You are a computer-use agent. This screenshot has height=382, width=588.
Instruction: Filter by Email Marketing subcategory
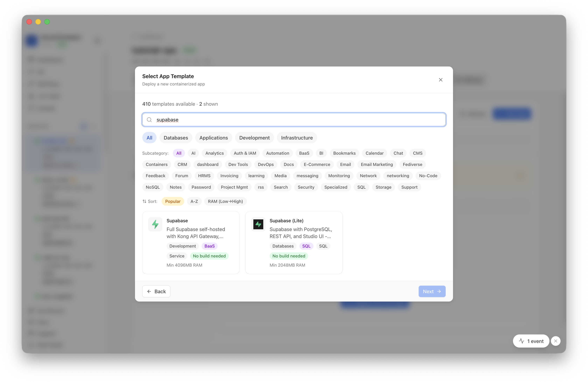[376, 164]
